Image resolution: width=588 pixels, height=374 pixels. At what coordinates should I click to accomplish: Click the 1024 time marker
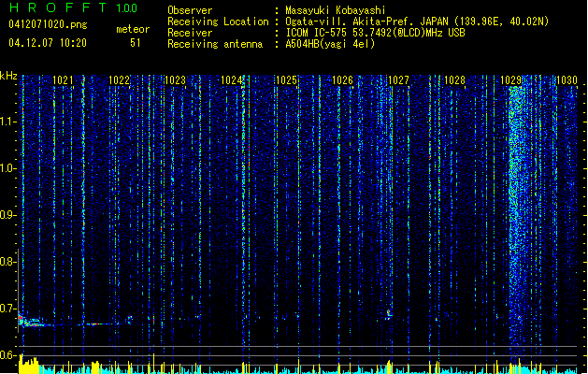[x=231, y=80]
